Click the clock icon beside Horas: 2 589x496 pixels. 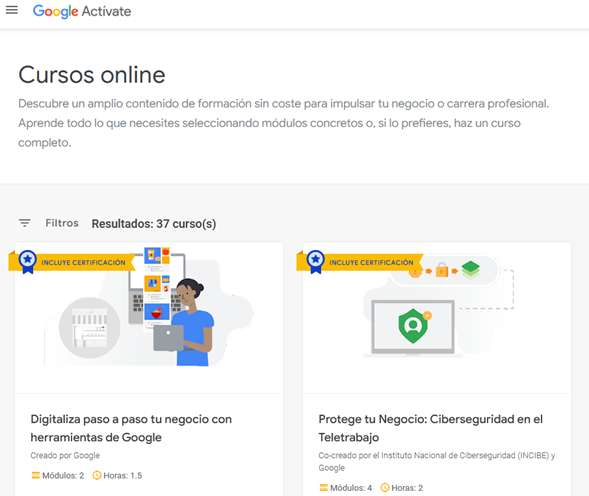385,488
